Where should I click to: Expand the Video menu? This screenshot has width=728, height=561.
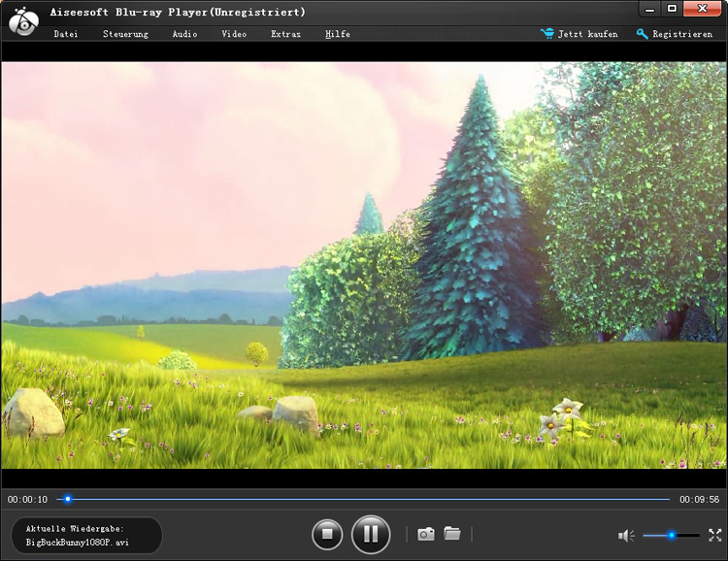(234, 34)
